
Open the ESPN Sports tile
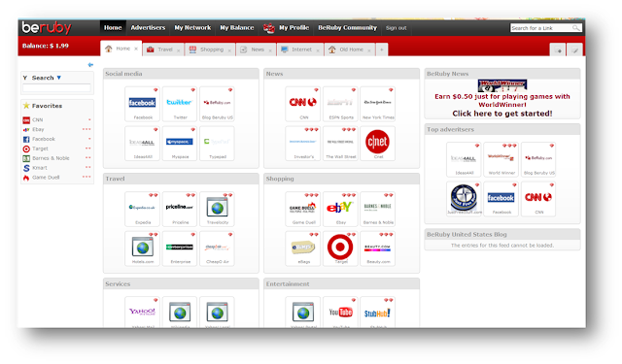(x=340, y=104)
